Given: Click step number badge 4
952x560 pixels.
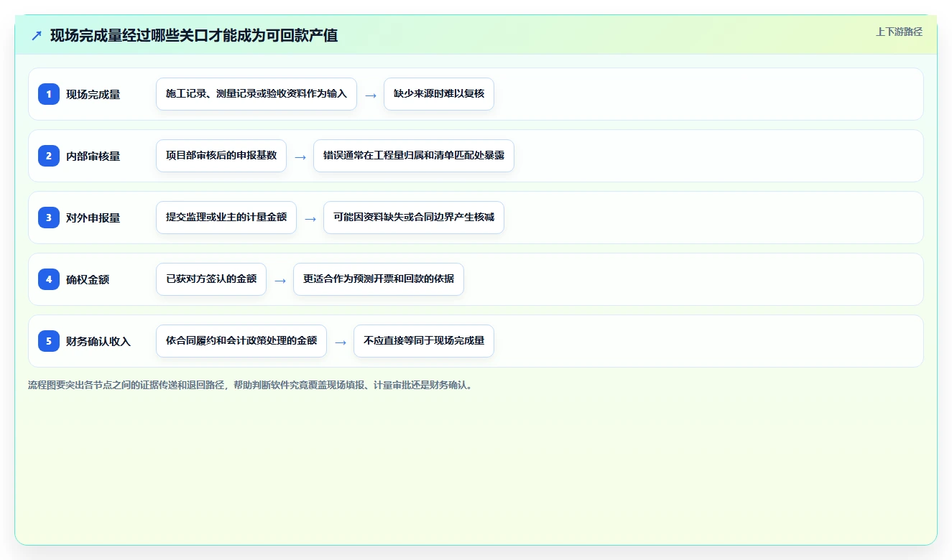Looking at the screenshot, I should (49, 279).
